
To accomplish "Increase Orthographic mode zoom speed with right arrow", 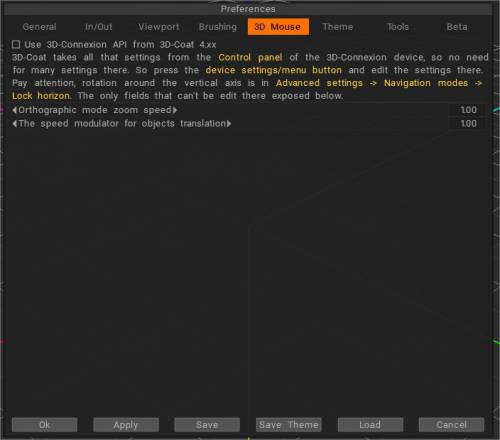I will [x=175, y=110].
